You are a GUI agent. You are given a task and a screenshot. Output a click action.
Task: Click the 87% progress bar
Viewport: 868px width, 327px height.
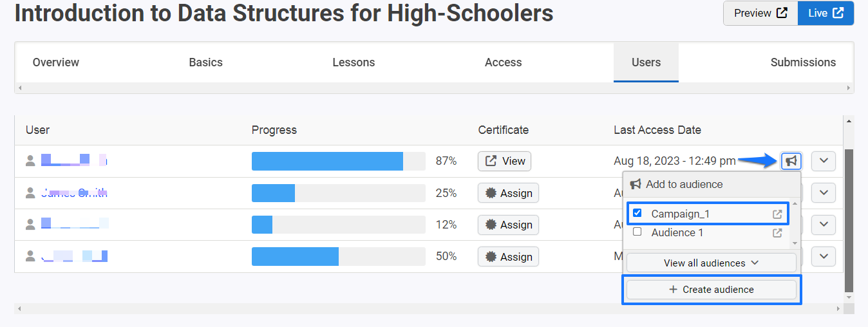[339, 161]
